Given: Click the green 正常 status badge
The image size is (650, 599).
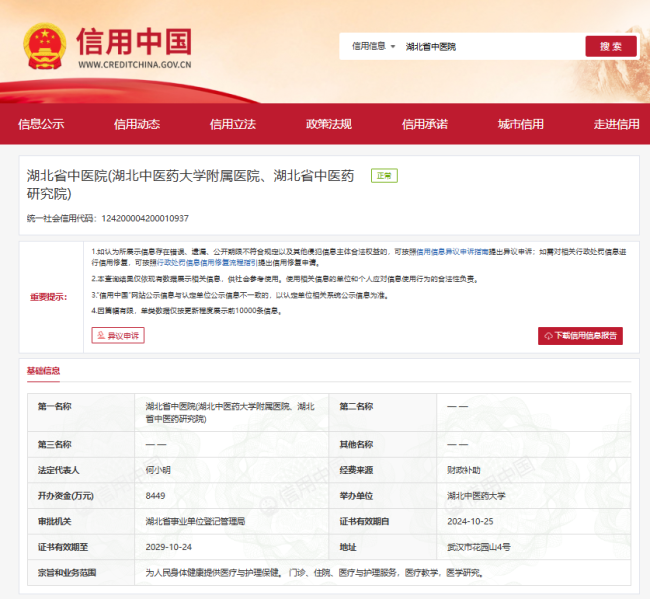Looking at the screenshot, I should [384, 176].
